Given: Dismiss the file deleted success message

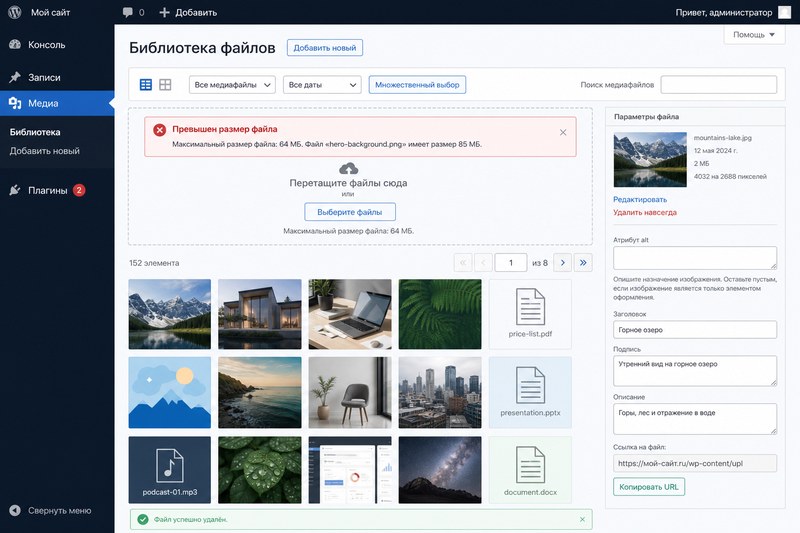Looking at the screenshot, I should [x=582, y=519].
